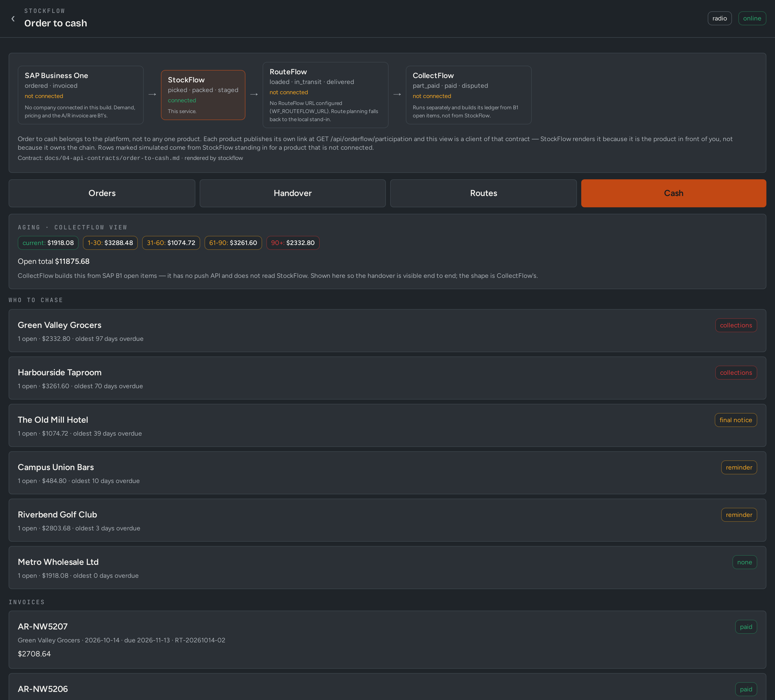The height and width of the screenshot is (700, 775).
Task: Open the SAP Business One stage card
Action: 81,95
